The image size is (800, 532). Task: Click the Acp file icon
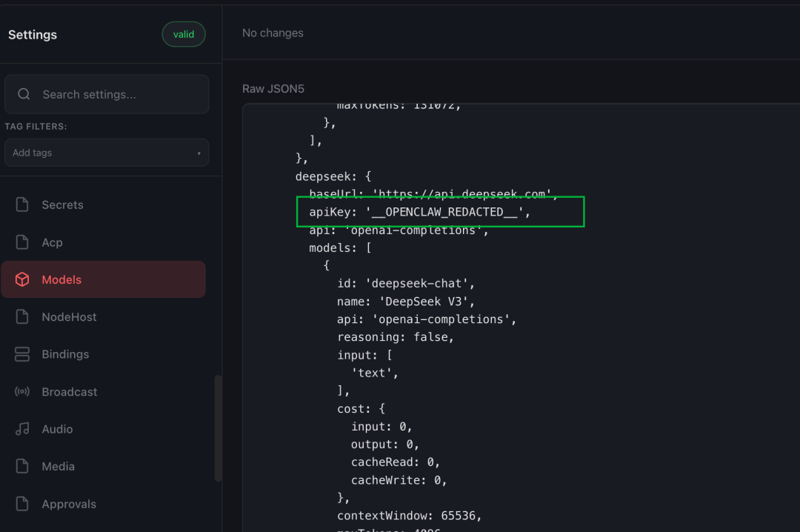pyautogui.click(x=22, y=242)
